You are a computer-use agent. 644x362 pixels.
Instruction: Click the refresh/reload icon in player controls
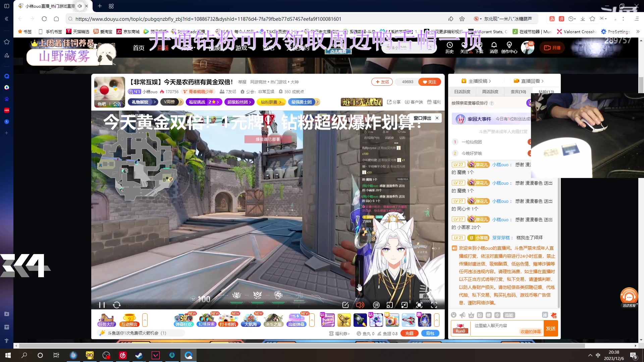coord(117,305)
